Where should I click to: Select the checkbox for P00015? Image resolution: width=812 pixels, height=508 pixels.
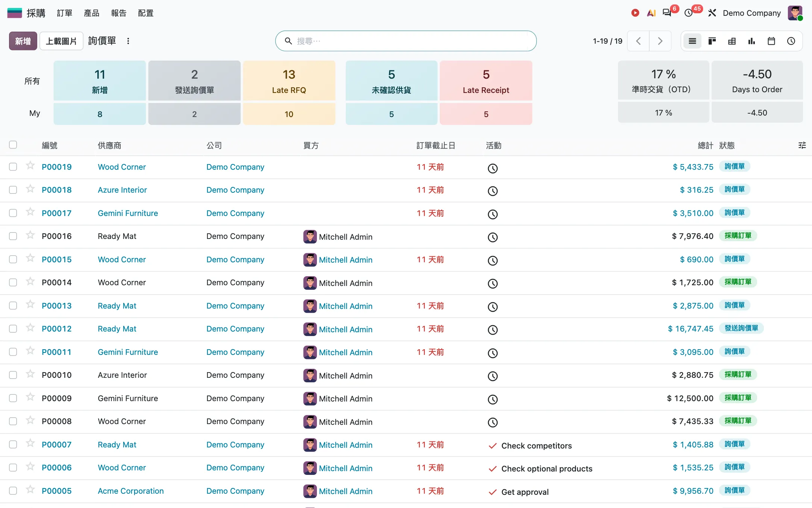(x=13, y=259)
